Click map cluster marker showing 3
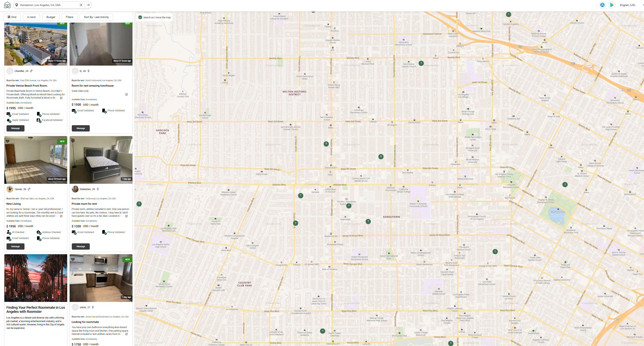The width and height of the screenshot is (644, 346). (x=381, y=157)
